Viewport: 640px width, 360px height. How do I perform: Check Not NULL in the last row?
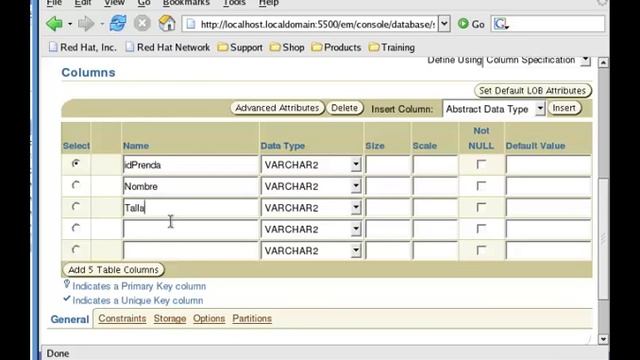[x=481, y=250]
